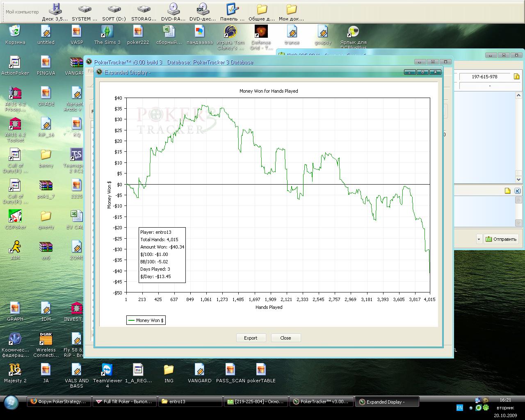Open the 1_A_REG file icon
The width and height of the screenshot is (525, 420).
[x=138, y=373]
